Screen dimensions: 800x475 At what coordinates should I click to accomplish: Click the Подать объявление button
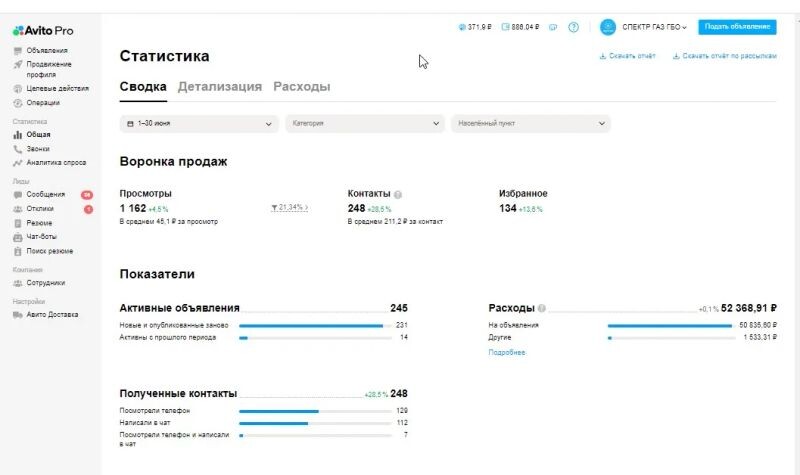coord(737,27)
